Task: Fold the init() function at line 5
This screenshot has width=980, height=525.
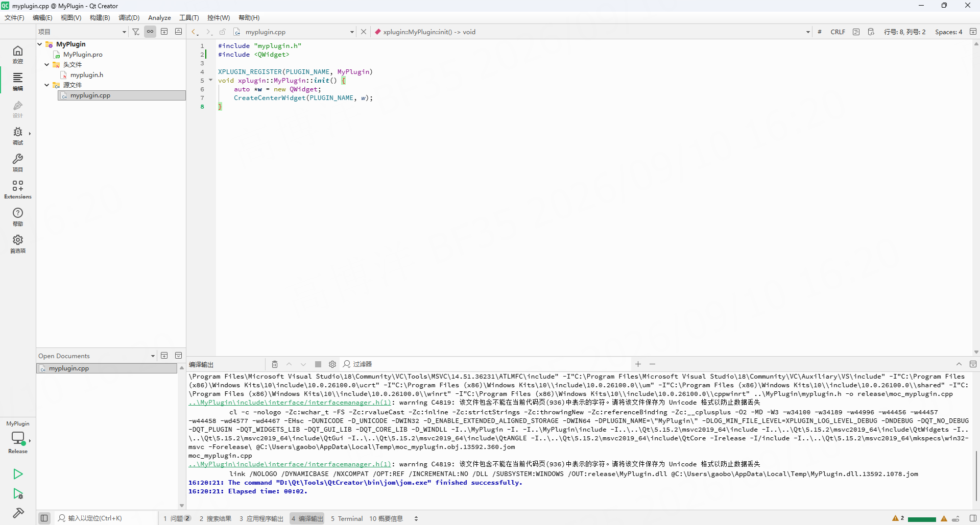Action: (210, 80)
